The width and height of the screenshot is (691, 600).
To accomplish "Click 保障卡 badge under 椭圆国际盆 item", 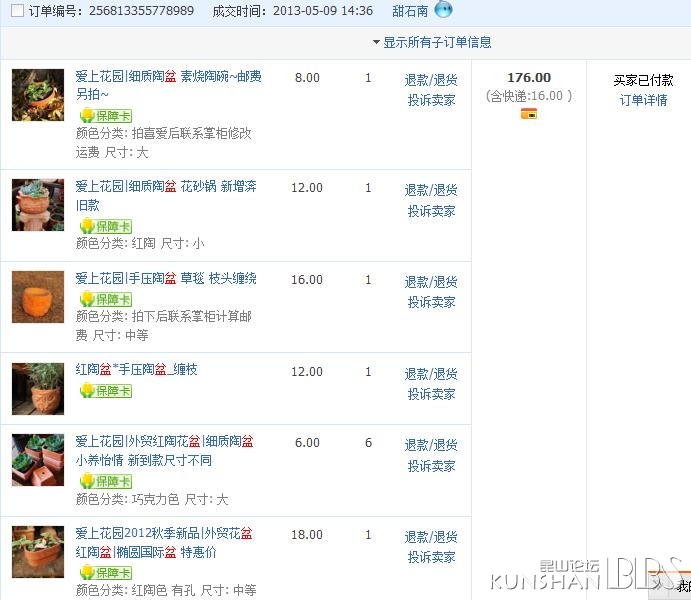I will 106,573.
